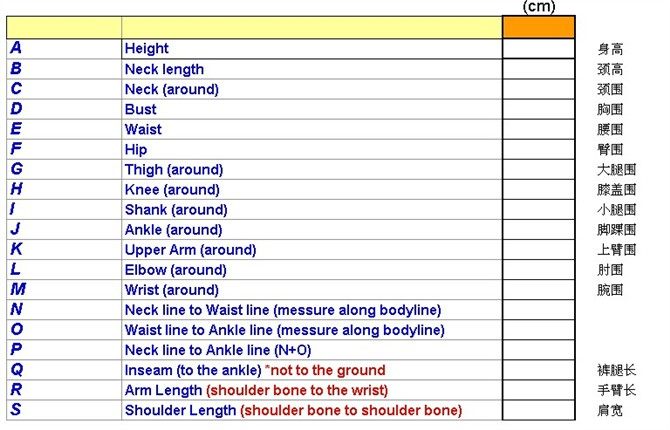Click the measurement cell in the Inseam row
Screen dimensions: 670x430
[x=539, y=370]
